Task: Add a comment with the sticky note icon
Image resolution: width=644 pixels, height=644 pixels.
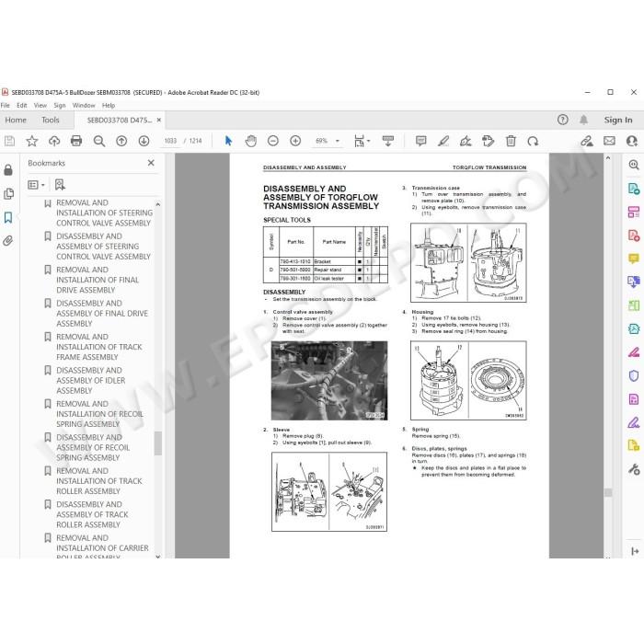Action: [x=421, y=142]
